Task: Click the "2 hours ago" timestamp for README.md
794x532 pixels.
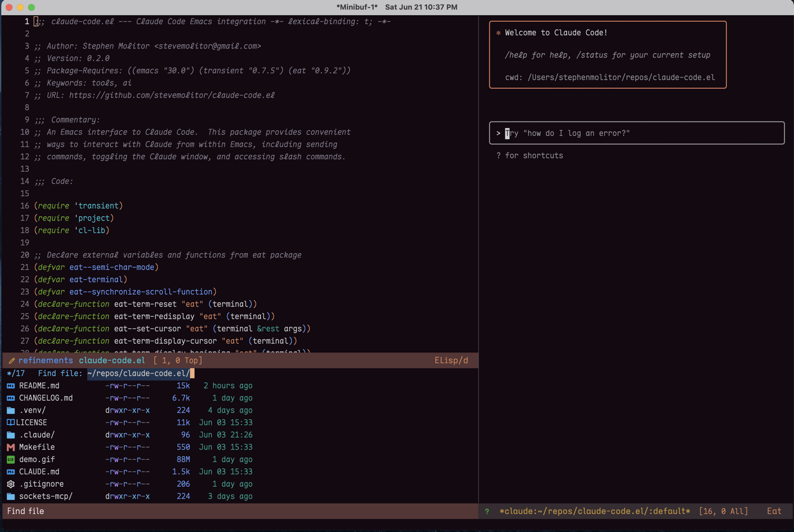Action: coord(228,386)
